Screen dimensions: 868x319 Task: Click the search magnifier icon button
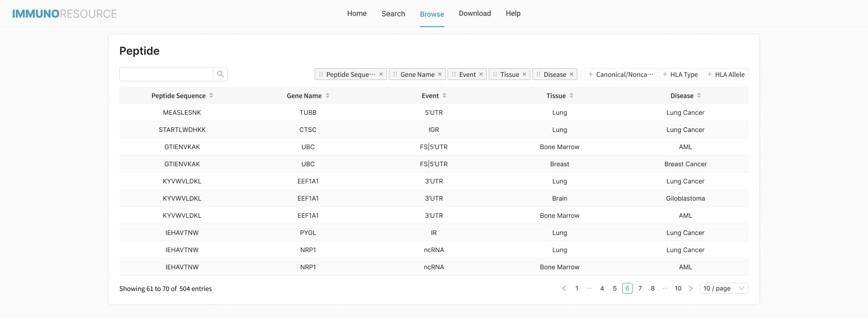point(220,74)
